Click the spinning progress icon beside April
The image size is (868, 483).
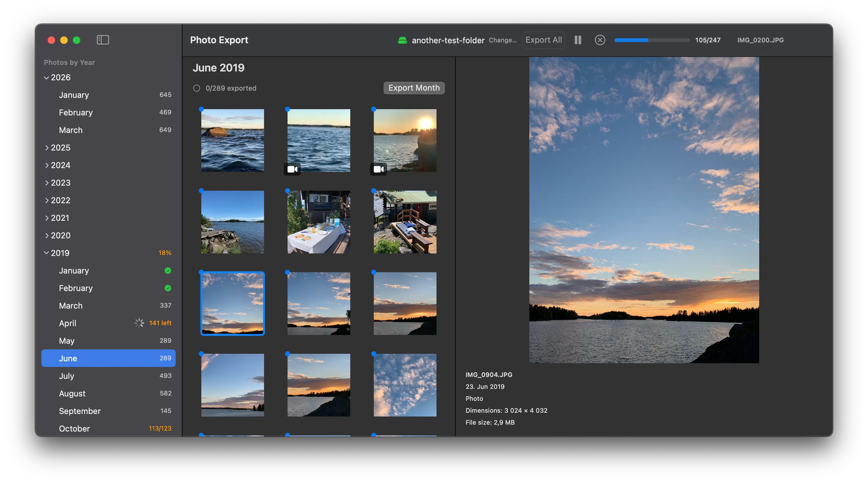click(x=139, y=322)
